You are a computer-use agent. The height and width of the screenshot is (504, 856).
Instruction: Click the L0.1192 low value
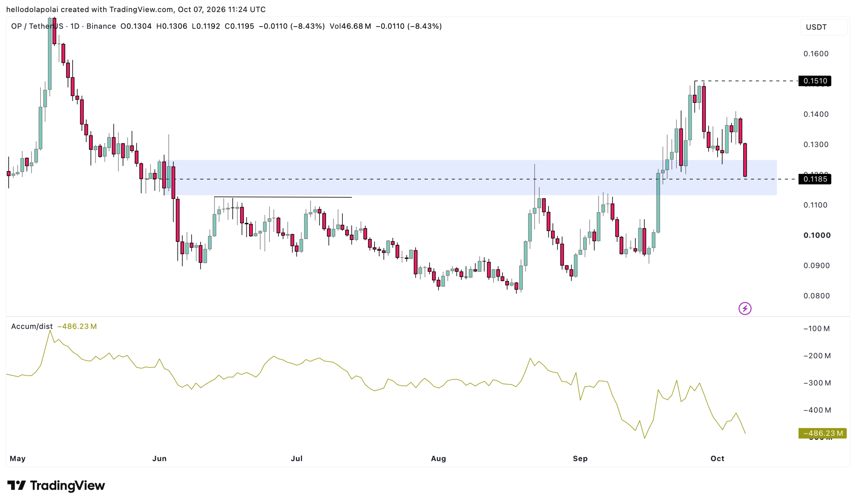(x=206, y=26)
